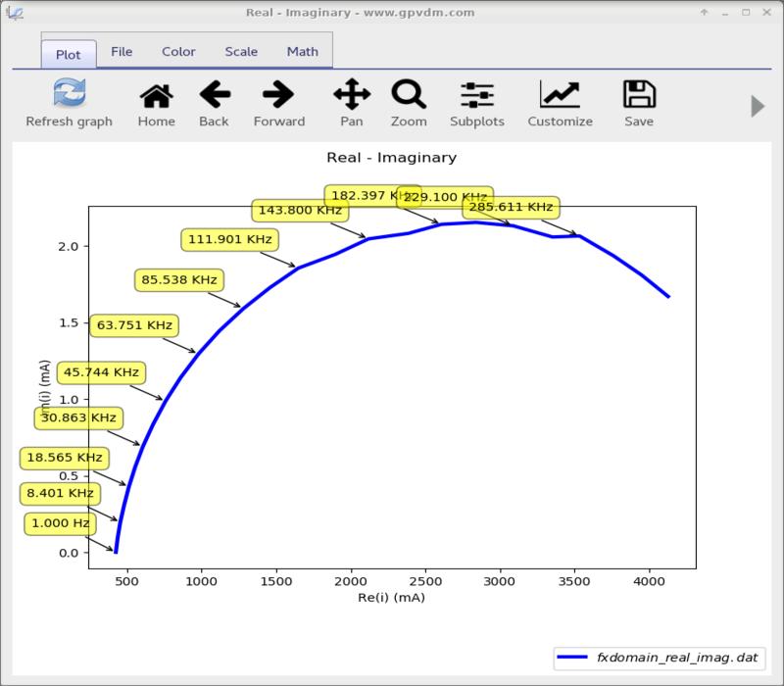The height and width of the screenshot is (686, 784).
Task: Save the graph with floppy icon
Action: [x=638, y=96]
